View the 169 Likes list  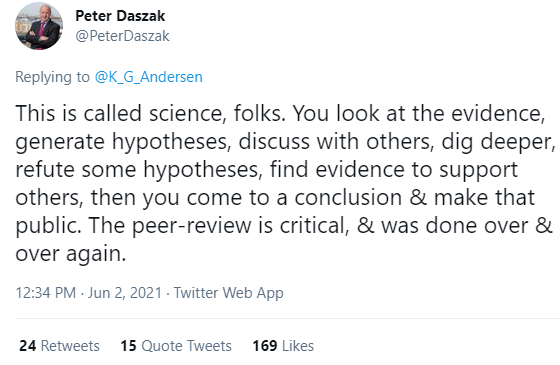(x=283, y=346)
